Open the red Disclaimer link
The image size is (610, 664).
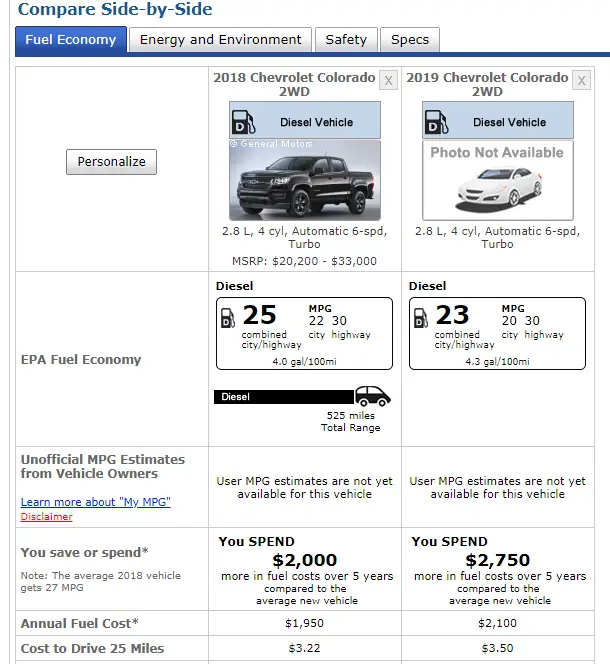coord(46,517)
